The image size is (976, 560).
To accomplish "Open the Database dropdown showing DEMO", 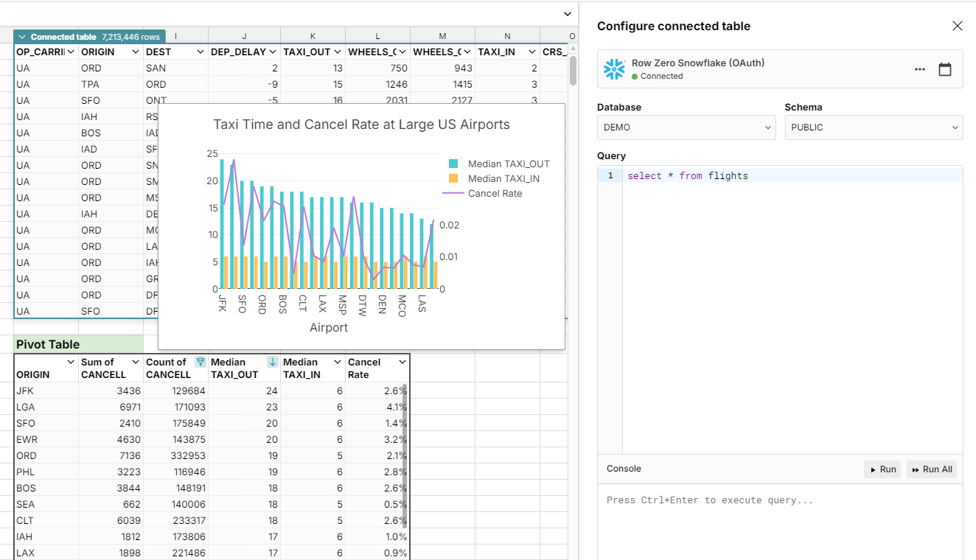I will point(686,127).
